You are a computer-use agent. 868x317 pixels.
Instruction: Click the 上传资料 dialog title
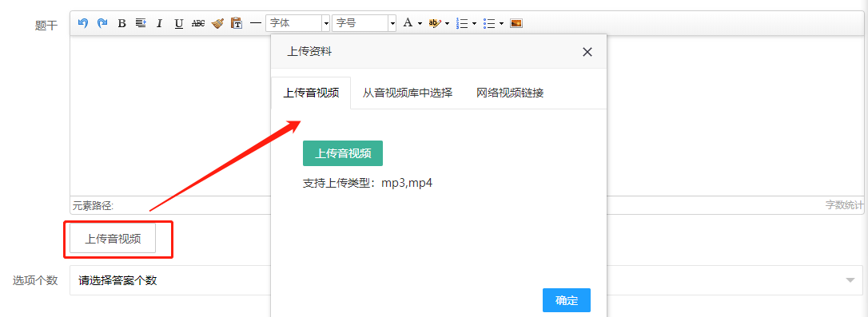pos(309,52)
